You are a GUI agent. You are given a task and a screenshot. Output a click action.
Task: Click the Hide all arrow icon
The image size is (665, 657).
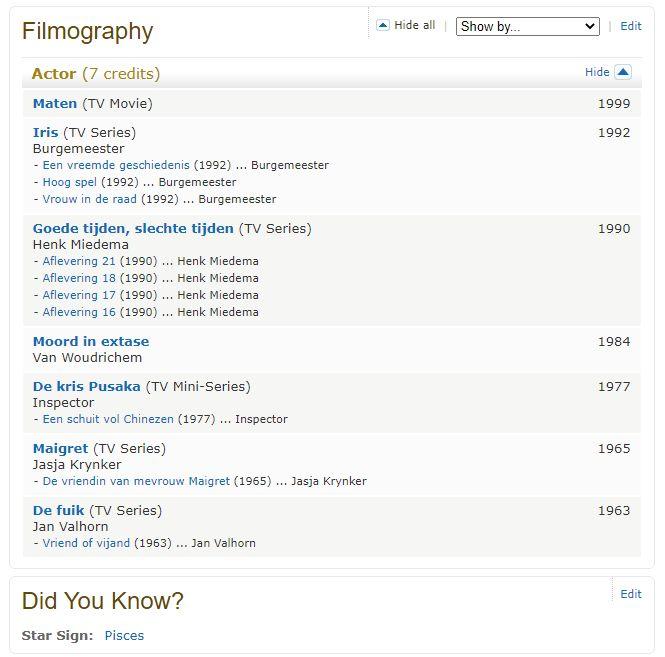pos(383,25)
